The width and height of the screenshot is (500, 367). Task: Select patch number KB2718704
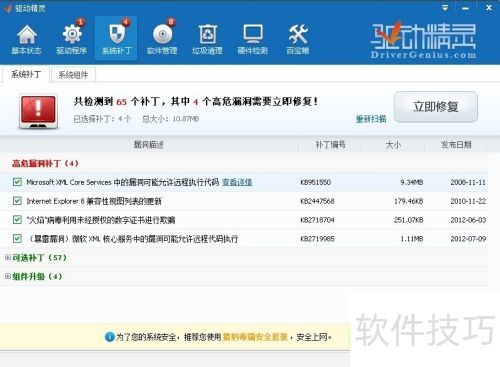[x=317, y=220]
